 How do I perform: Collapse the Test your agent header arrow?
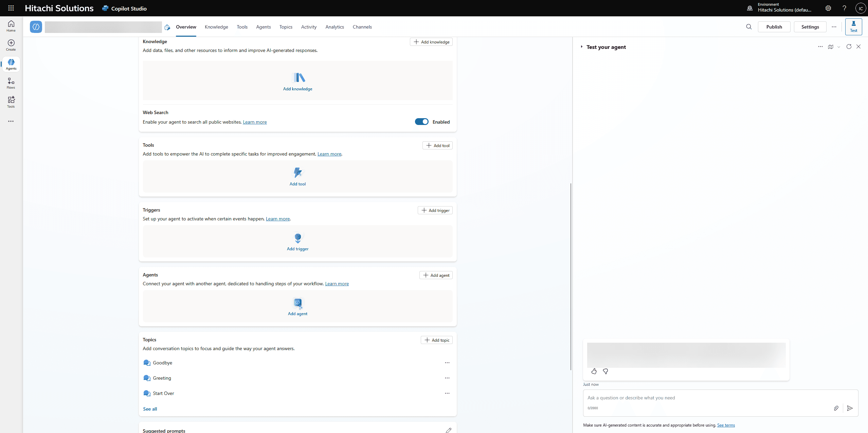pos(582,47)
